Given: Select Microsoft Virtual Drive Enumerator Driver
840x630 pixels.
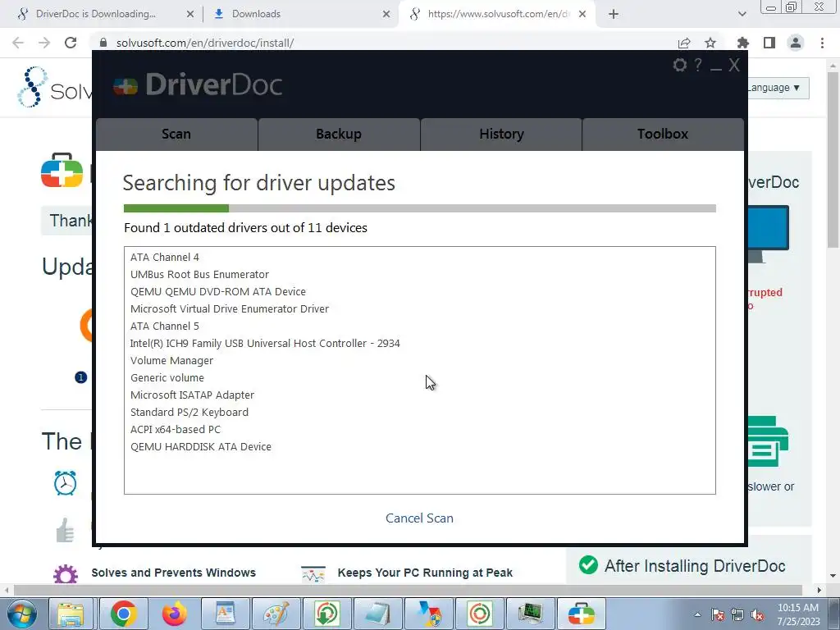Looking at the screenshot, I should click(x=230, y=308).
